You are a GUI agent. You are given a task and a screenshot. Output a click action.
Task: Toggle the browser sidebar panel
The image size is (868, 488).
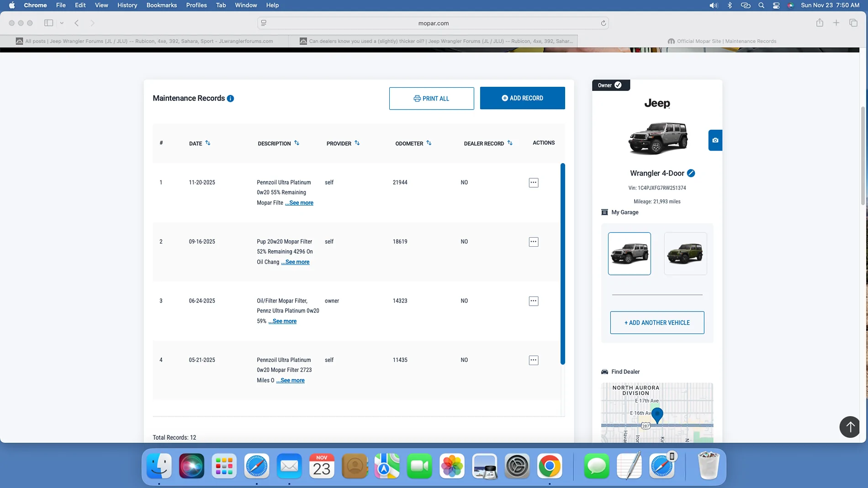(48, 23)
